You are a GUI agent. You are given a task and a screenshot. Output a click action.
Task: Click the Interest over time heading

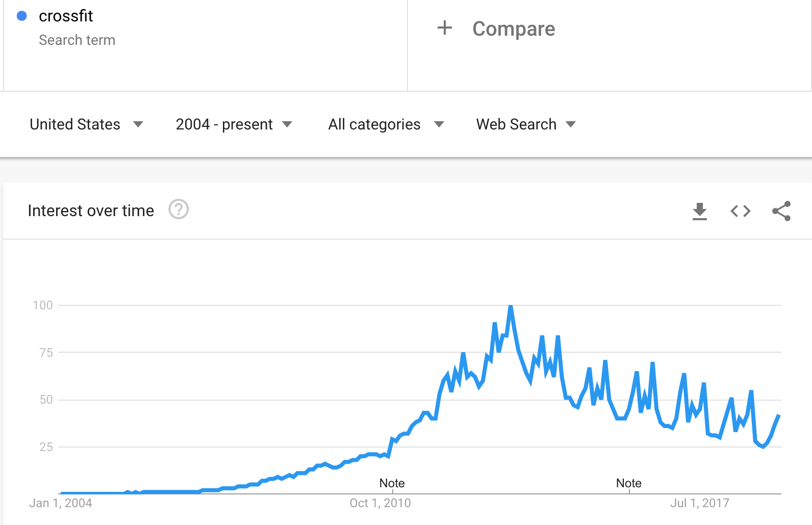pyautogui.click(x=91, y=211)
